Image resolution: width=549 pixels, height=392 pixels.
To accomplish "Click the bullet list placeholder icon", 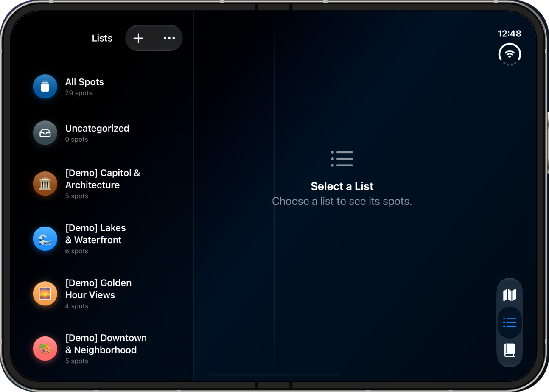I will tap(342, 159).
